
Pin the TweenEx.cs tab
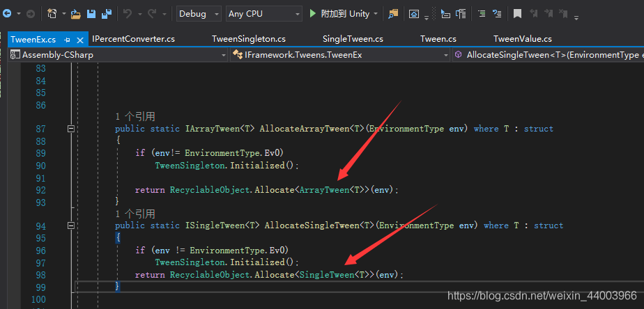click(68, 40)
